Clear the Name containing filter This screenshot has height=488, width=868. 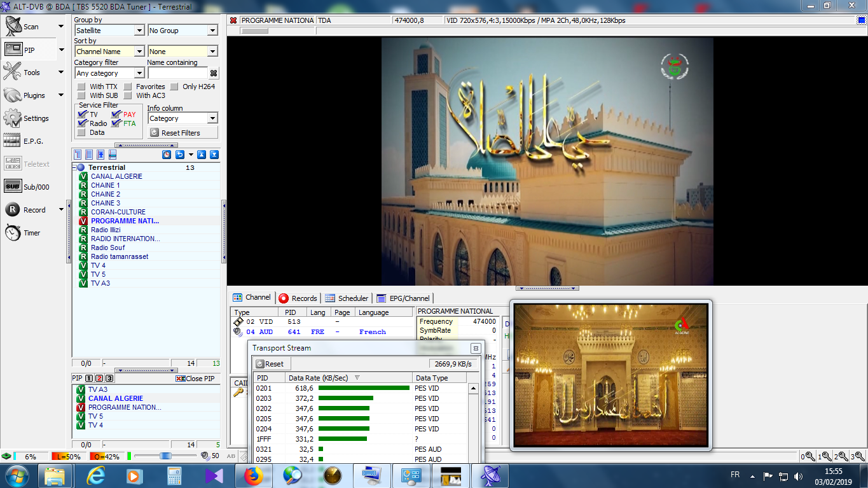tap(214, 73)
